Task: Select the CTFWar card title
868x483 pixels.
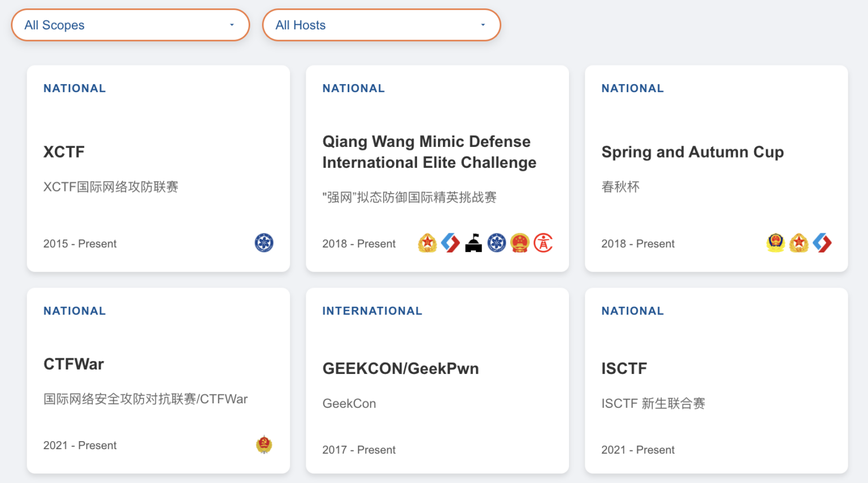Action: 73,364
